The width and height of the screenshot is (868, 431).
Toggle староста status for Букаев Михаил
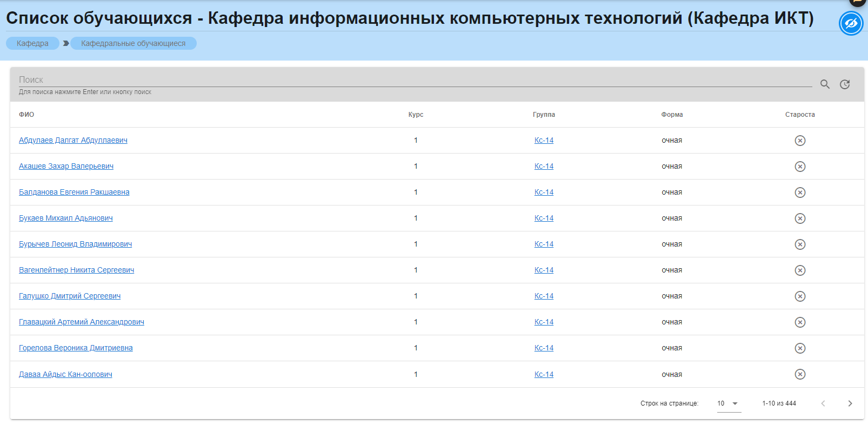point(800,218)
